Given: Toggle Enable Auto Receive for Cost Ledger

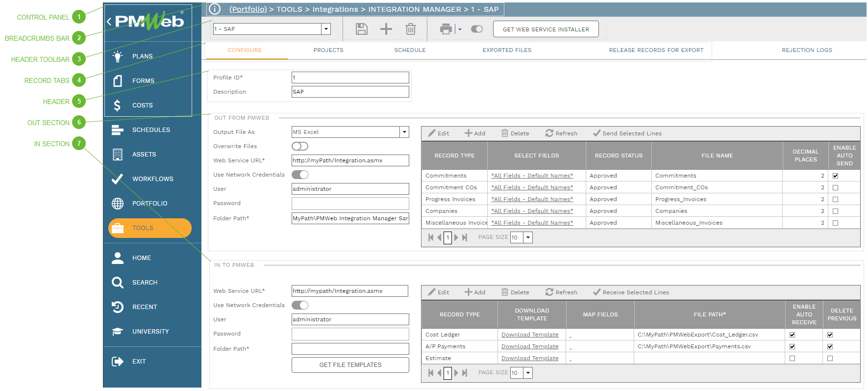Looking at the screenshot, I should tap(793, 335).
